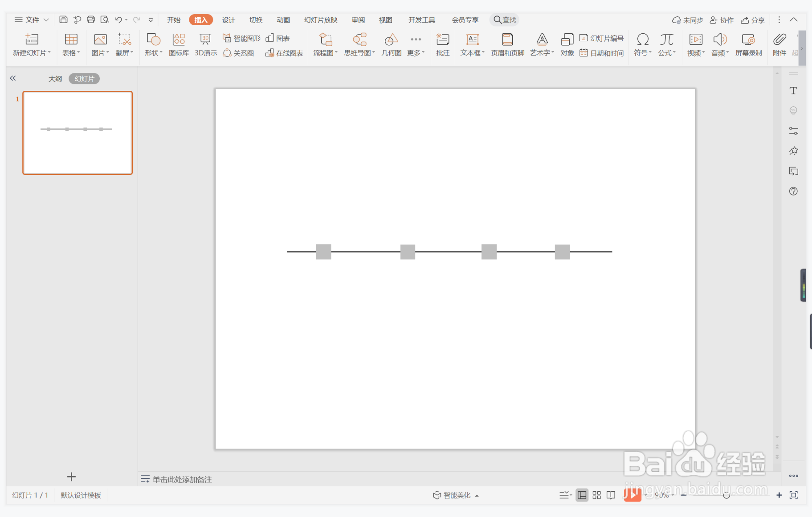
Task: Select slide 1 thumbnail
Action: [77, 133]
